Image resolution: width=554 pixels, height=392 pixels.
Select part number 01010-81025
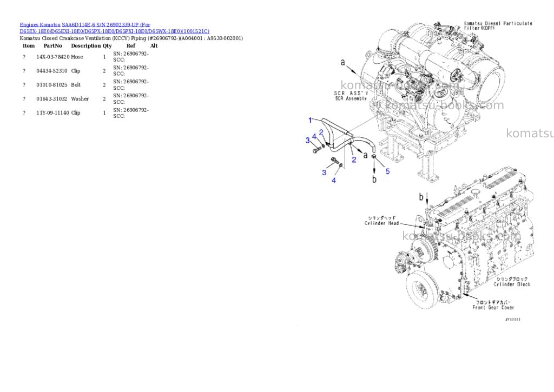[x=52, y=85]
